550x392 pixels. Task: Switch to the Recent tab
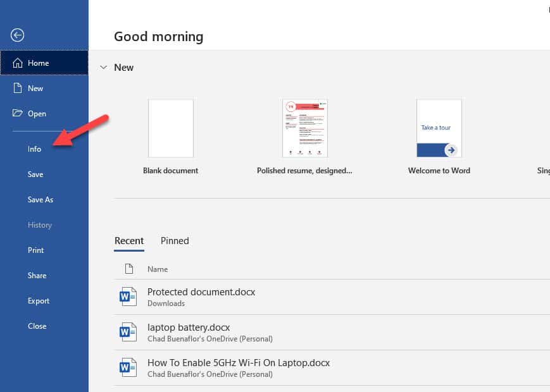[x=129, y=241]
